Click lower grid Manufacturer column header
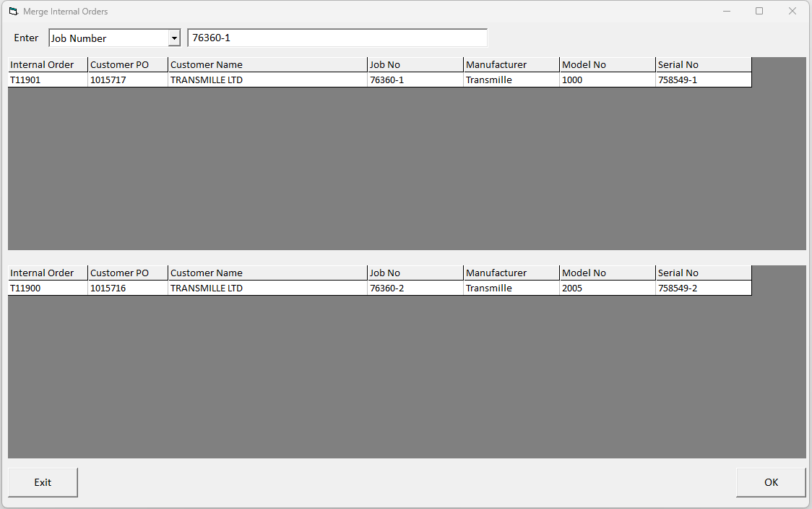 [511, 273]
